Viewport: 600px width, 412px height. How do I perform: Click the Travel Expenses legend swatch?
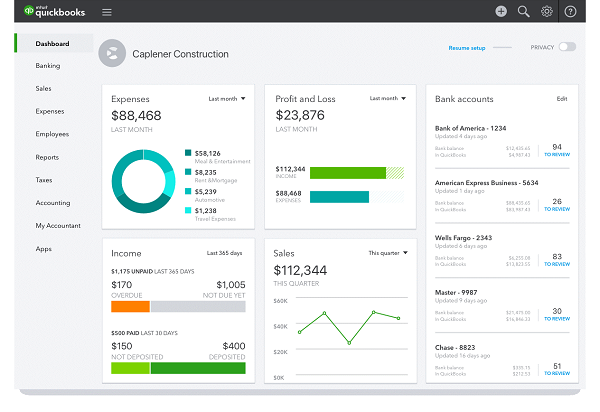coord(188,210)
